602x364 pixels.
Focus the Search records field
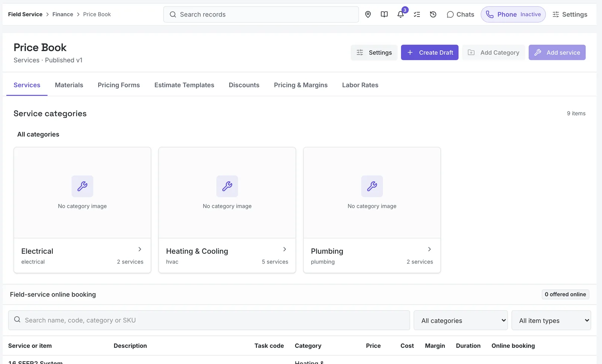point(261,14)
